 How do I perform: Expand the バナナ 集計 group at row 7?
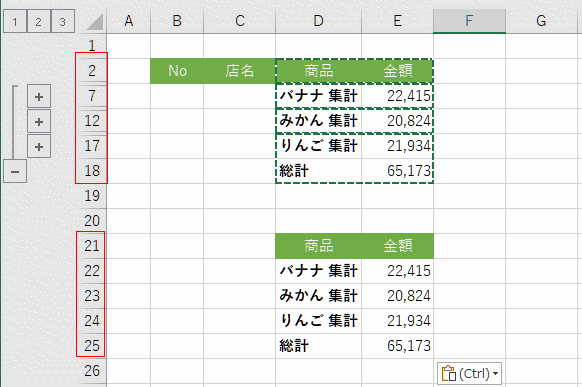click(39, 97)
